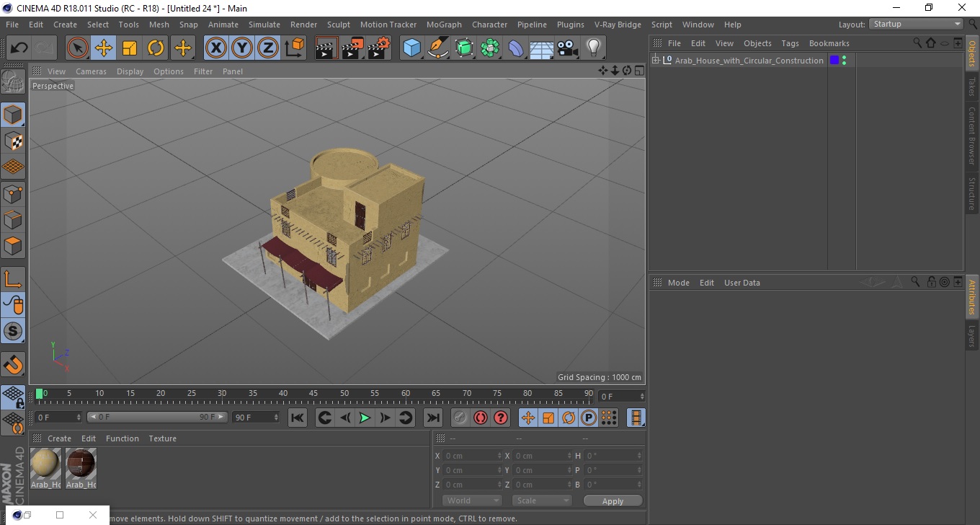Toggle Parameter keyframe recording
The width and height of the screenshot is (980, 525).
(x=589, y=418)
